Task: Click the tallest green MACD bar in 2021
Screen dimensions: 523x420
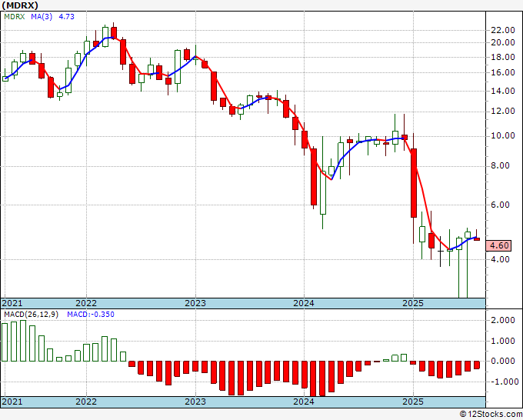Action: pyautogui.click(x=23, y=341)
